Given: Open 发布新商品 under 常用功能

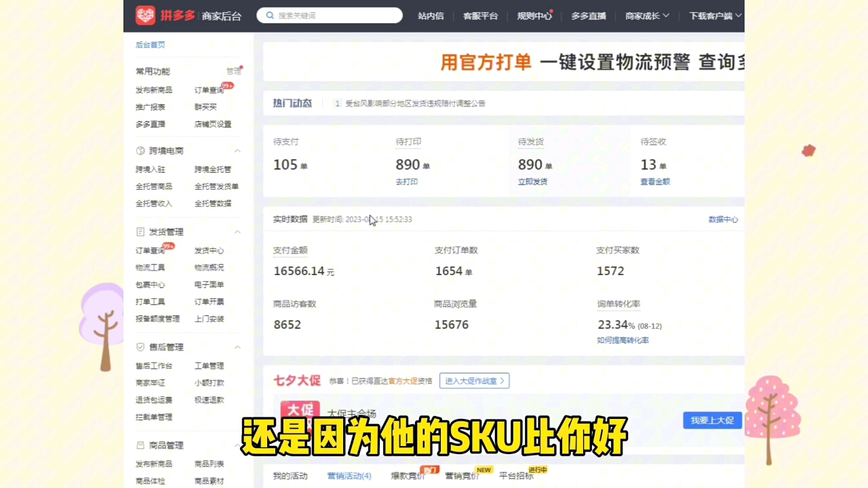Looking at the screenshot, I should point(154,90).
